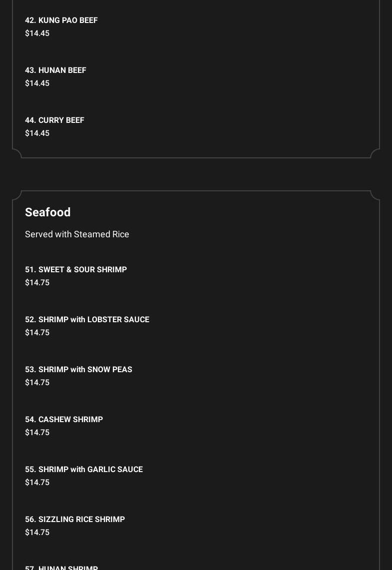
Task: Click the Hunan Beef dish name
Action: (x=55, y=70)
